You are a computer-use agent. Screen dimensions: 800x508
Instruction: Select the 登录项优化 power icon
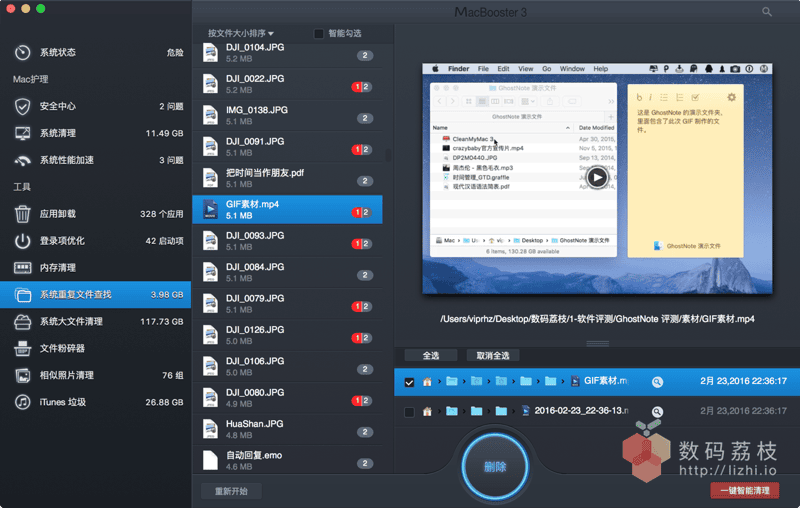coord(22,241)
